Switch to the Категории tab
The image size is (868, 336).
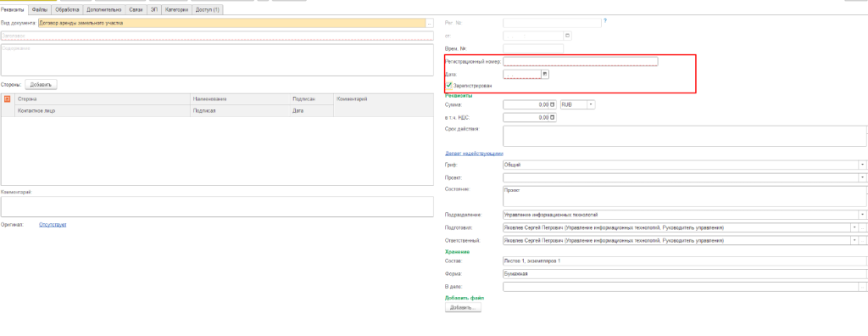tap(176, 9)
